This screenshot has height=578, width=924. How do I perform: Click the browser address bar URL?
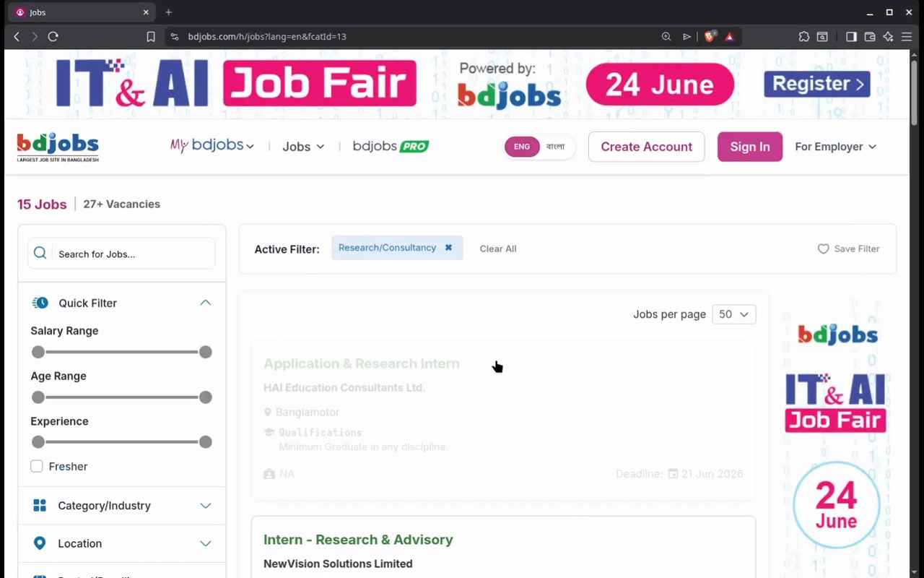[x=267, y=36]
